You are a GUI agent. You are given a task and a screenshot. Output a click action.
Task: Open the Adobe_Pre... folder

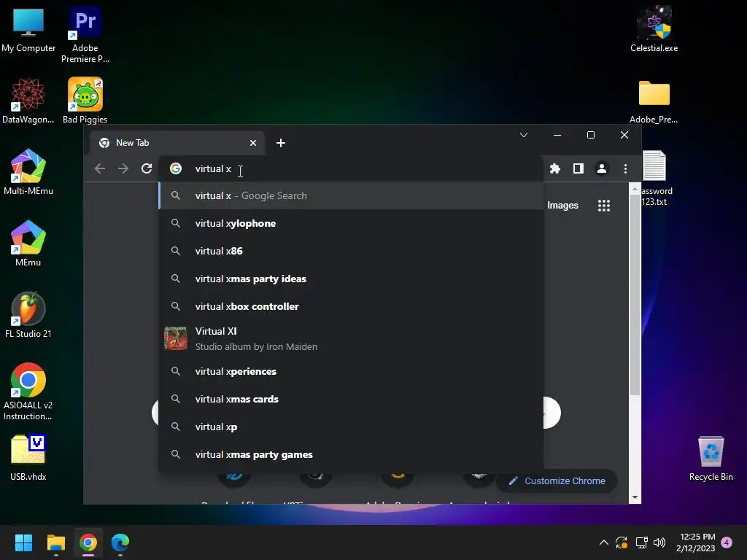(x=654, y=102)
